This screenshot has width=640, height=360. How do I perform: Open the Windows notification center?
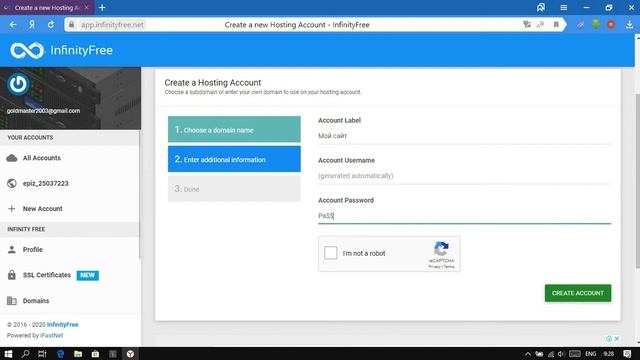[627, 354]
